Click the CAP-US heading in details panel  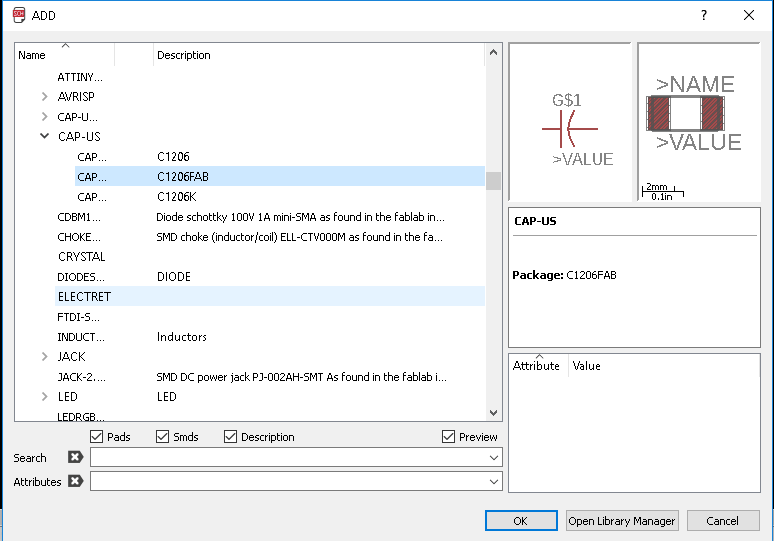(535, 221)
